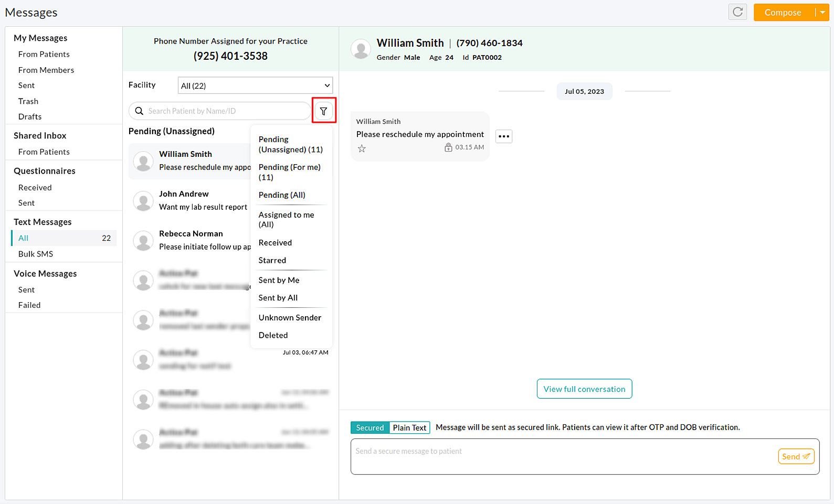Open the three-dots message options menu
The height and width of the screenshot is (504, 834).
503,136
